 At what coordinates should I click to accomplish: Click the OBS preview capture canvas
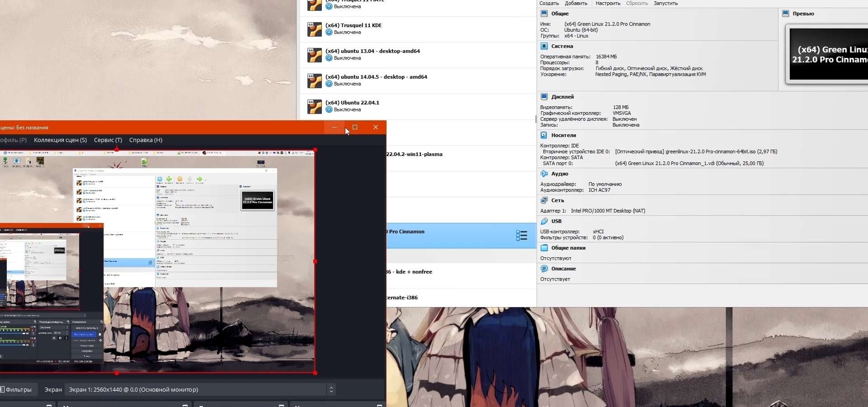(157, 261)
